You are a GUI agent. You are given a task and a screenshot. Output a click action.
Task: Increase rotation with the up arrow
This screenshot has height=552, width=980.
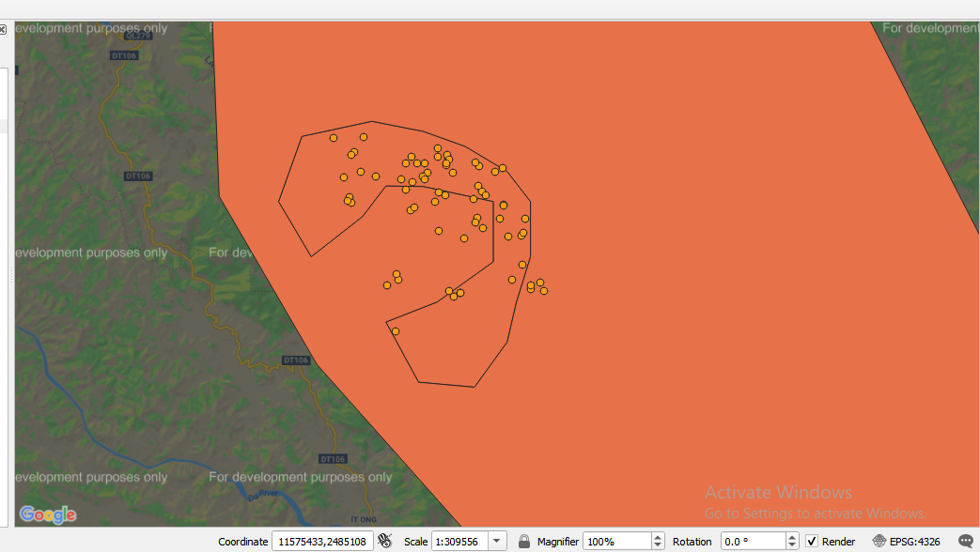click(792, 537)
